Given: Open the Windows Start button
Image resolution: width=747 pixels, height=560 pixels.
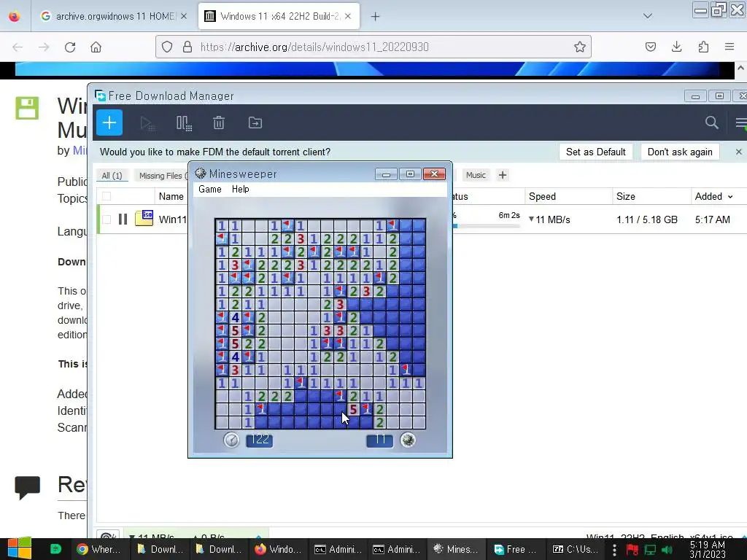Looking at the screenshot, I should 20,549.
